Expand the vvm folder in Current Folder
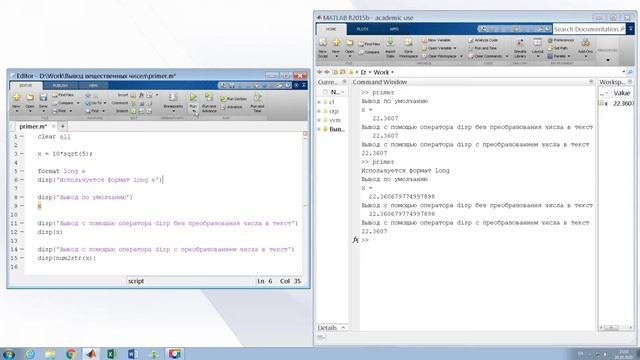This screenshot has height=360, width=640. [x=319, y=120]
